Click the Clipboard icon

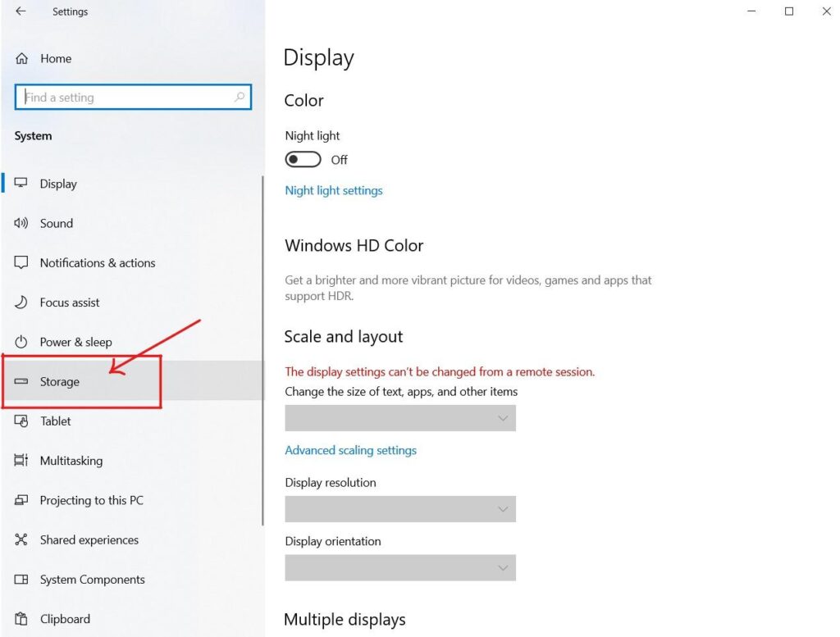coord(21,619)
